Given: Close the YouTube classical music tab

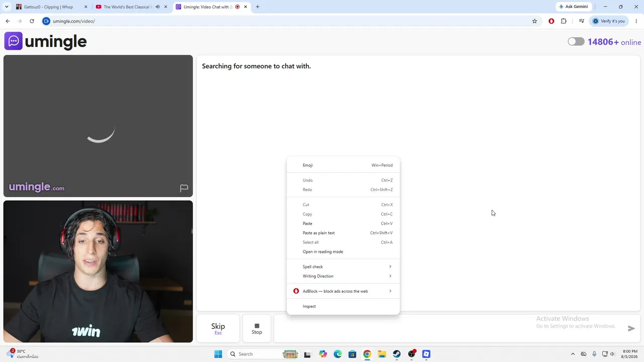Looking at the screenshot, I should tap(166, 7).
